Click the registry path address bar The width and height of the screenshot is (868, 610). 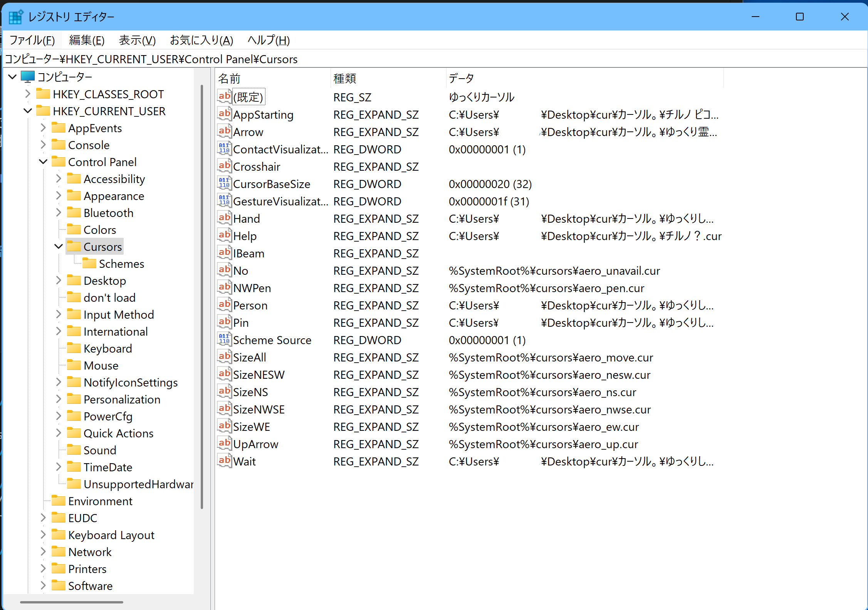pos(435,59)
